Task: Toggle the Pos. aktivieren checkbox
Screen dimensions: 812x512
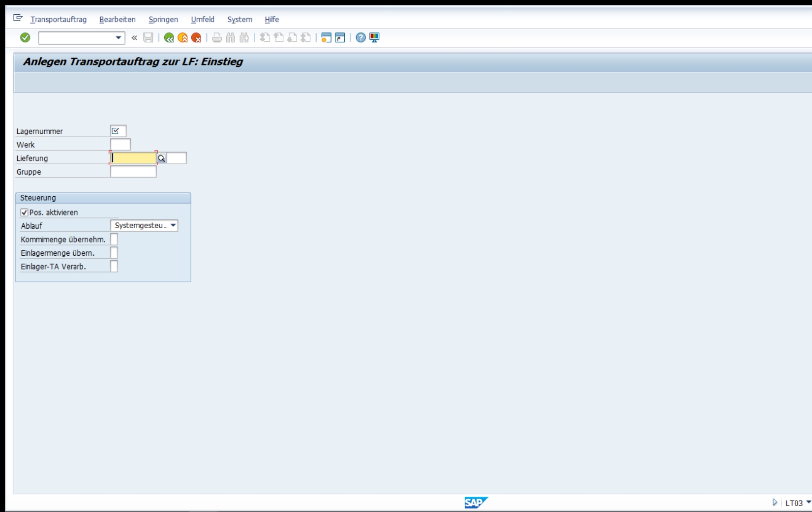Action: click(24, 212)
